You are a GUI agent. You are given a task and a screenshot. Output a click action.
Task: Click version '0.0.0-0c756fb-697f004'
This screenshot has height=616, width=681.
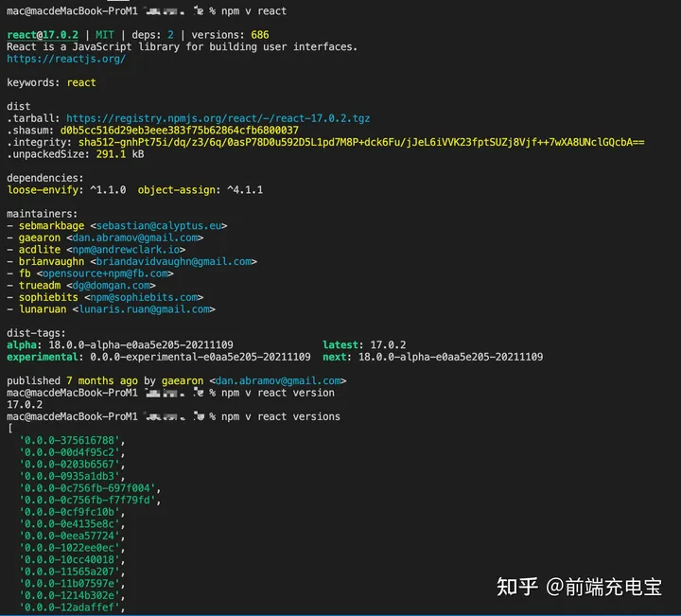pyautogui.click(x=87, y=488)
